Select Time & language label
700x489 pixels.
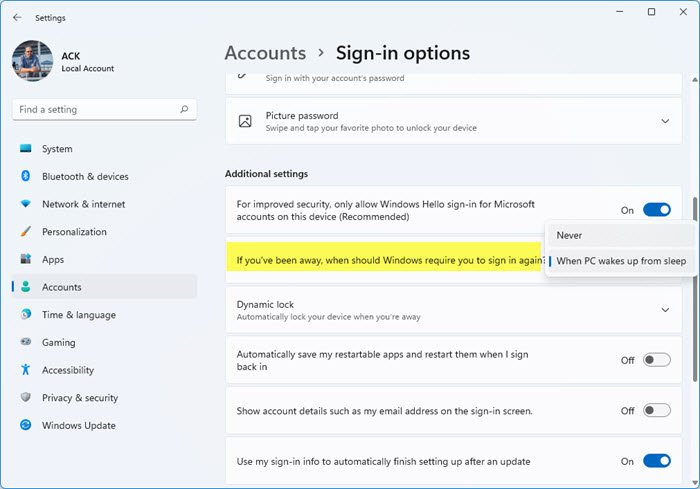79,315
